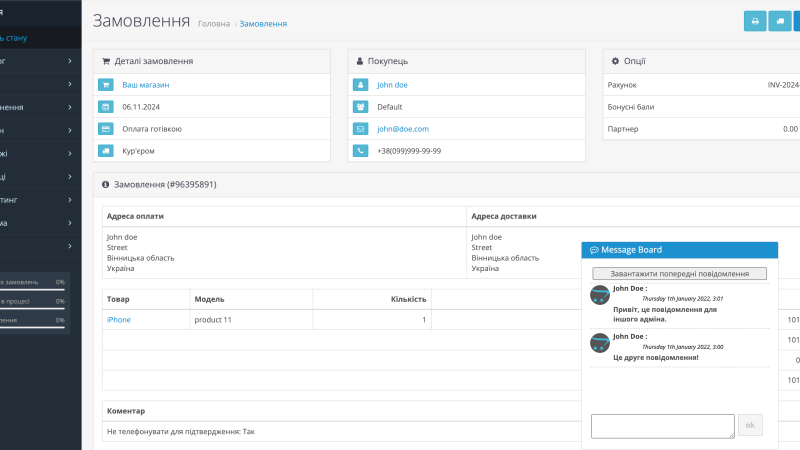Click the phone icon beside +38(099)999-99-99

pos(360,151)
